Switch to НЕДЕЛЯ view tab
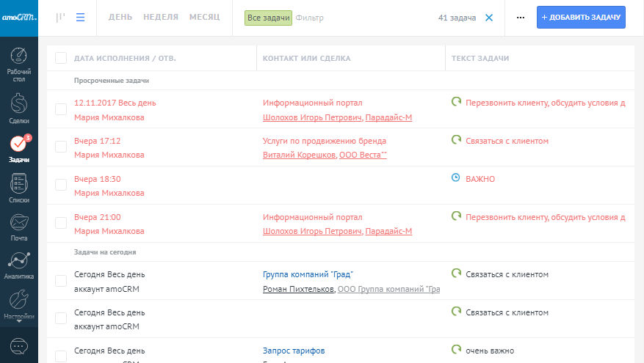The height and width of the screenshot is (363, 644). pos(161,17)
